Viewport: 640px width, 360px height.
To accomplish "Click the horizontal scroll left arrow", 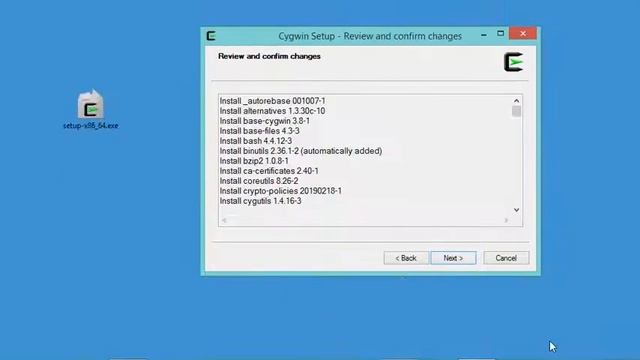I will coord(224,220).
